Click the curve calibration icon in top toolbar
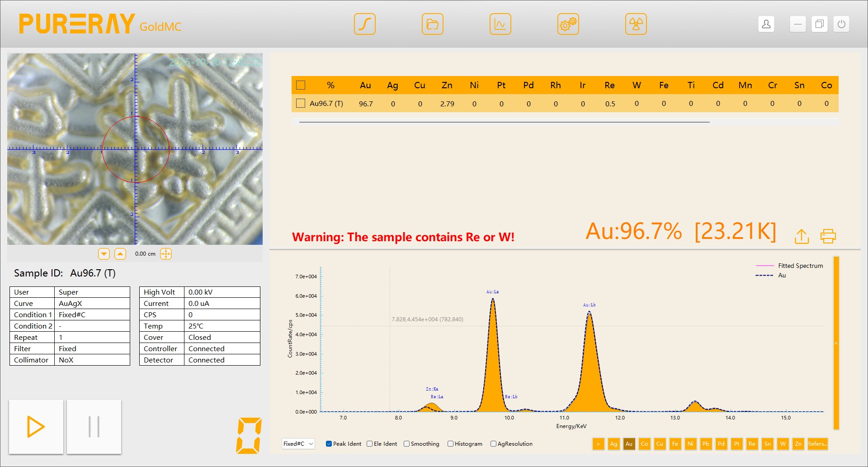This screenshot has width=868, height=467. point(364,24)
